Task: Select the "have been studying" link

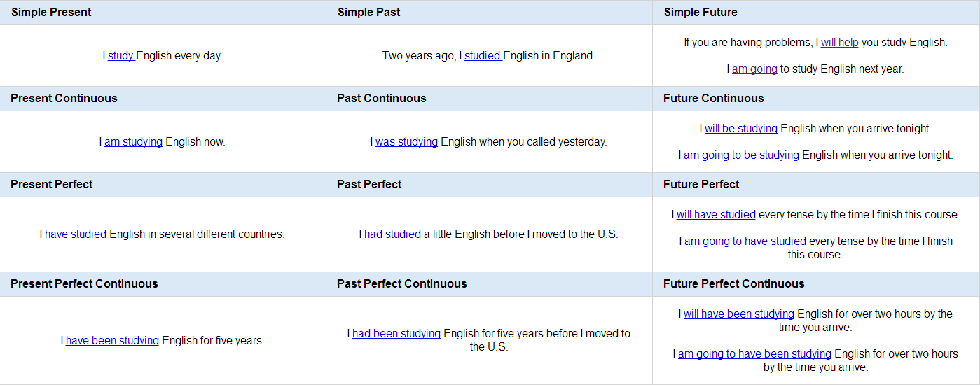Action: tap(112, 341)
